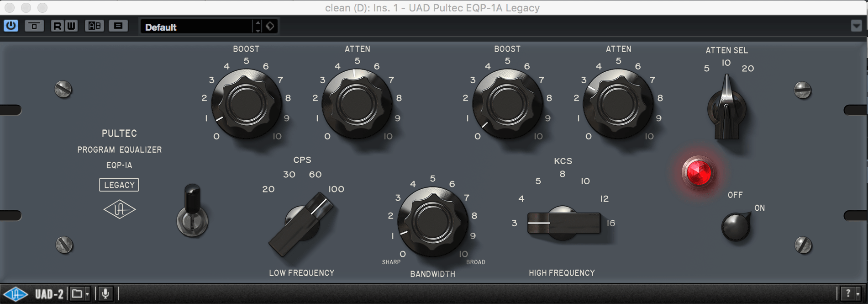Screen dimensions: 868x304
Task: Click the toolbar button showing three horizontal lines
Action: pyautogui.click(x=118, y=26)
